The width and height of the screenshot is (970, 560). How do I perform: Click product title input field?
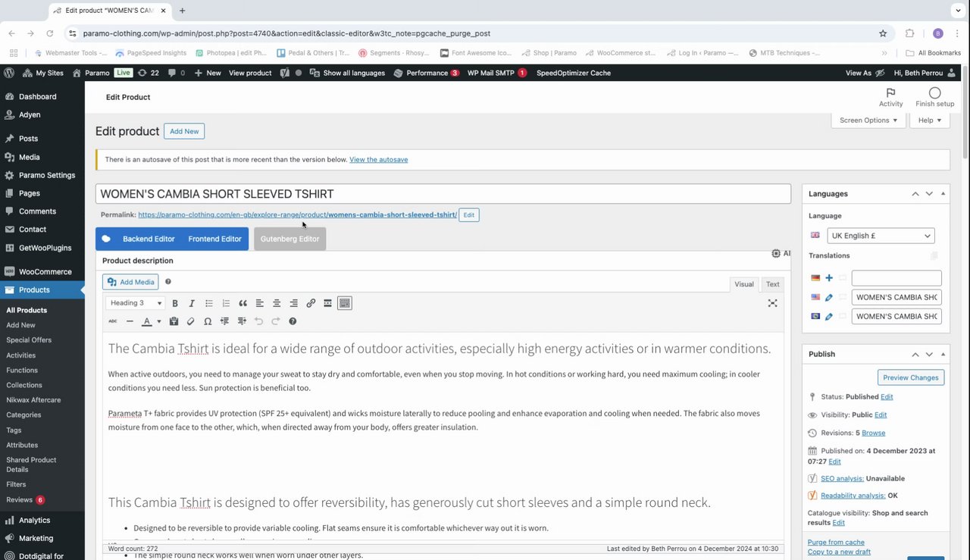pos(443,194)
